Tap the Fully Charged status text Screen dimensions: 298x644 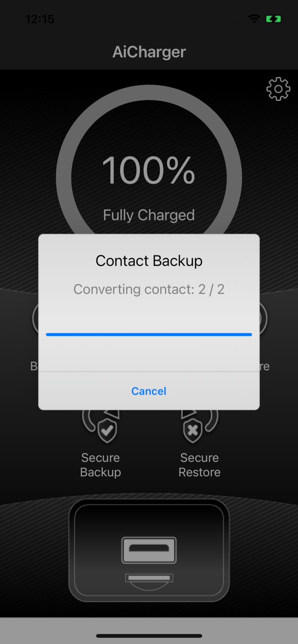pos(149,215)
